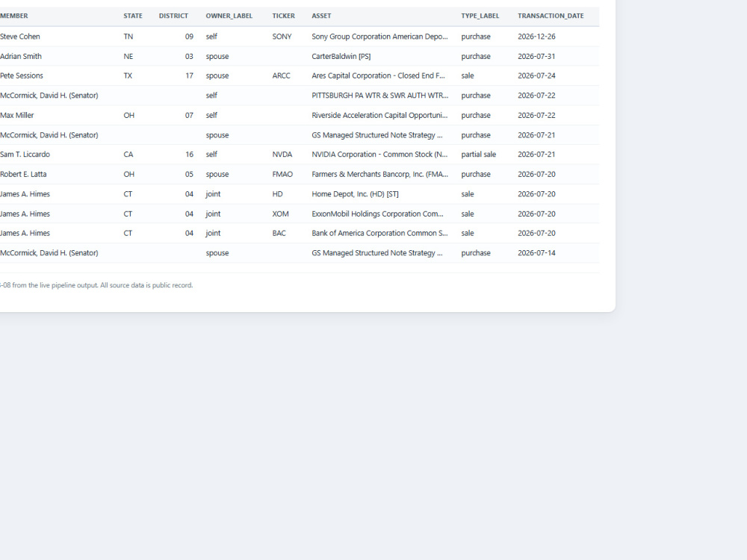Click the Riverside Acceleration Capital asset cell
The width and height of the screenshot is (747, 560).
coord(379,115)
